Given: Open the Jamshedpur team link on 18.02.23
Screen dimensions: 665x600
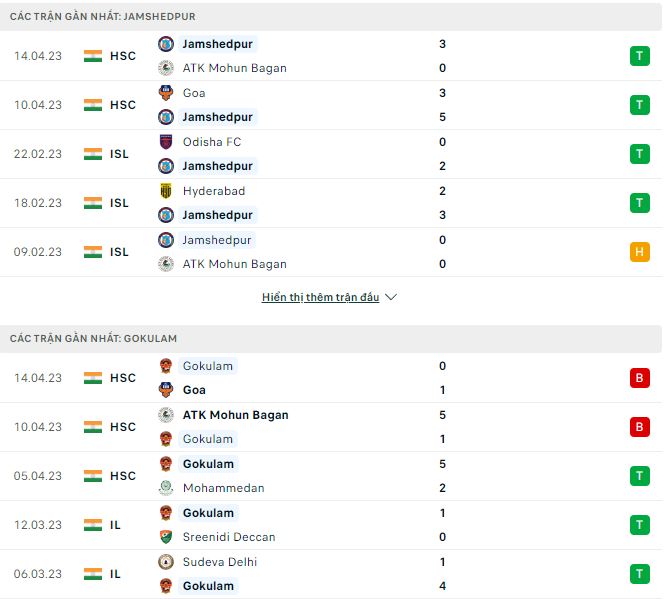Looking at the screenshot, I should [x=218, y=215].
